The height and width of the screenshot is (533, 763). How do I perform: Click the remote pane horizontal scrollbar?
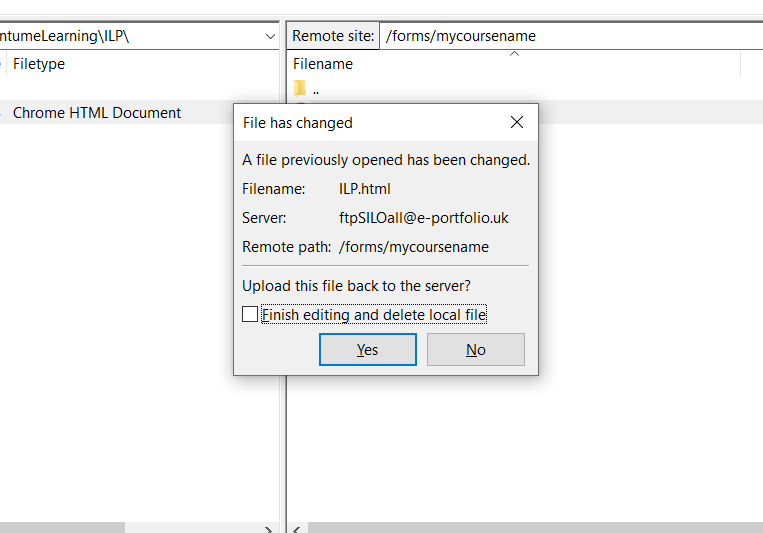pos(535,528)
